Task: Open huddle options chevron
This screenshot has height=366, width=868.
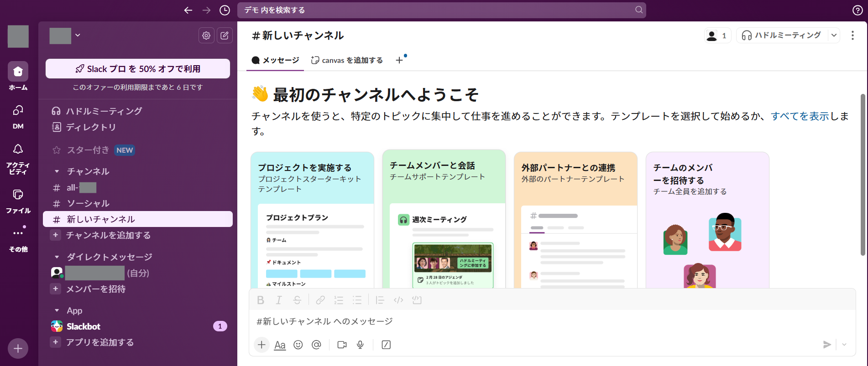Action: pyautogui.click(x=834, y=35)
